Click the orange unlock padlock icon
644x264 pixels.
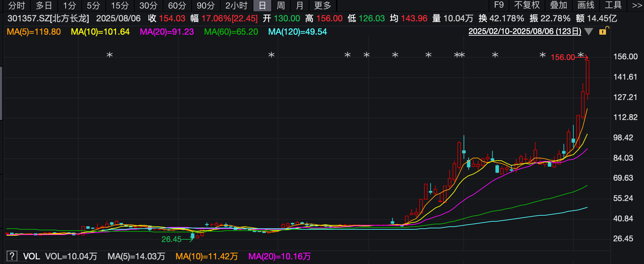pyautogui.click(x=603, y=31)
